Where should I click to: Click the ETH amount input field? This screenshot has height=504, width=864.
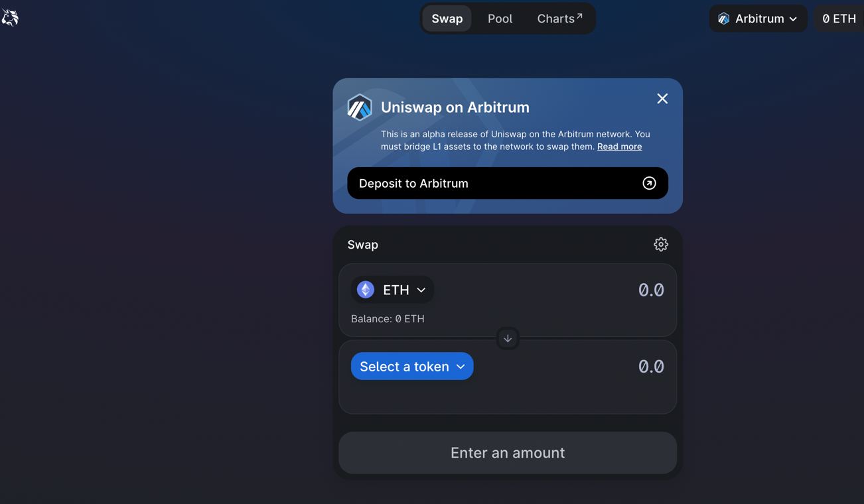[597, 290]
